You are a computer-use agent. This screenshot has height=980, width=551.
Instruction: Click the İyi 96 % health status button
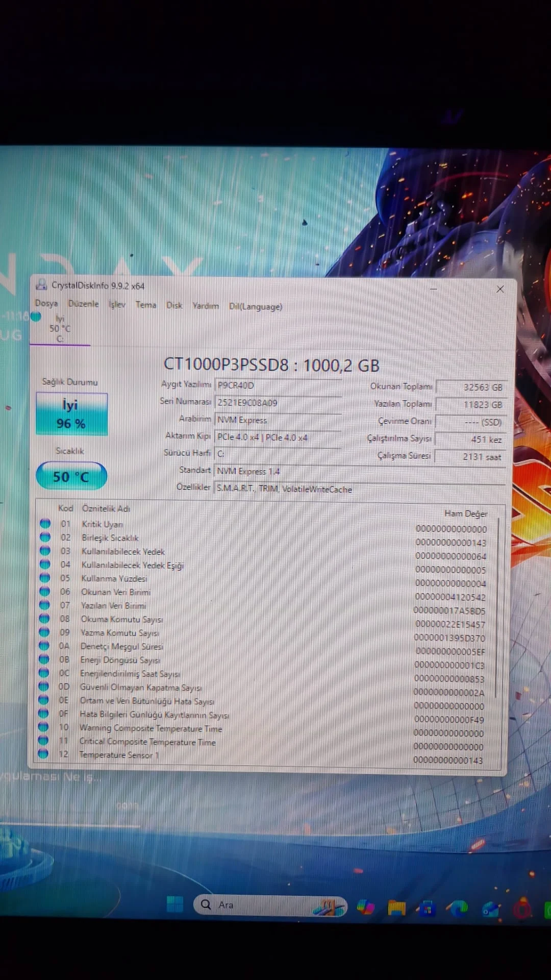pos(71,414)
